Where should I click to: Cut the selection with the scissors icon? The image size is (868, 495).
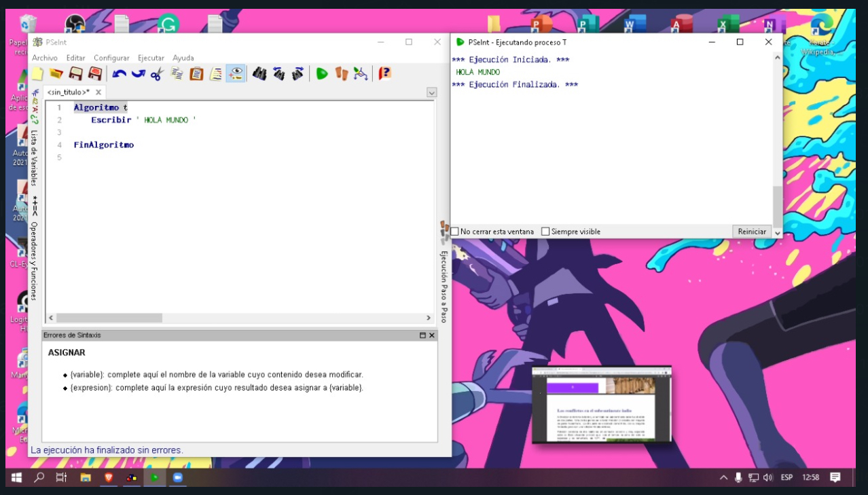[x=158, y=73]
